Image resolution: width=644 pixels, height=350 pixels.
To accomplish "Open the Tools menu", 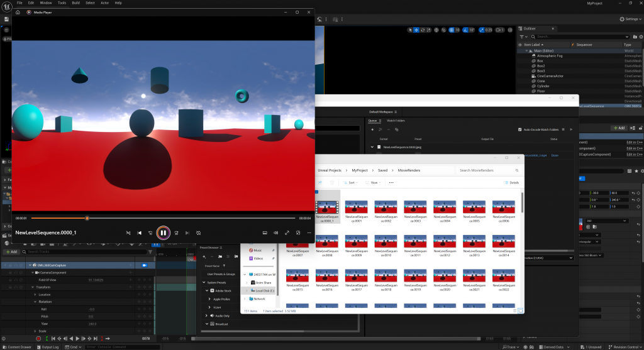I will [62, 3].
